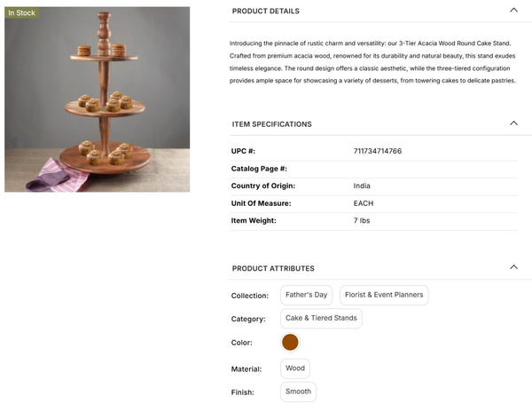Click the UPC number 711734714766

tap(377, 151)
